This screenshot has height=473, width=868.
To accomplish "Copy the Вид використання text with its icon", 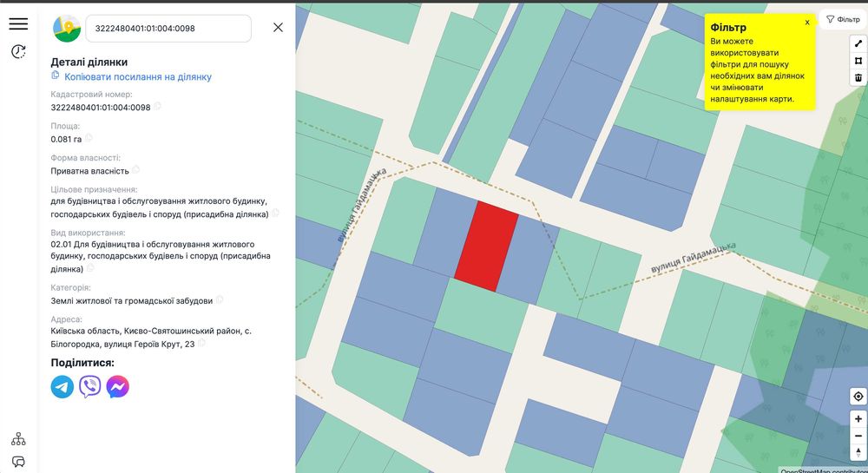I will pos(90,268).
